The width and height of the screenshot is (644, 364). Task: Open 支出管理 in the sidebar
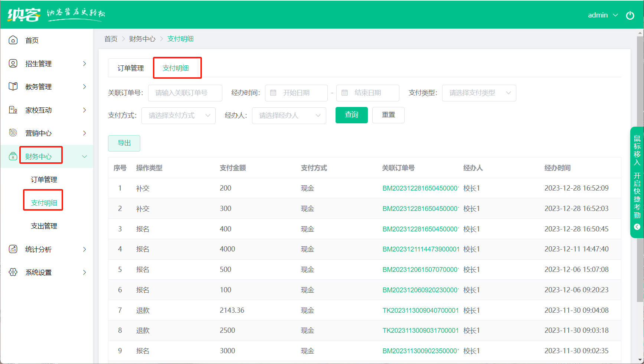(x=44, y=226)
